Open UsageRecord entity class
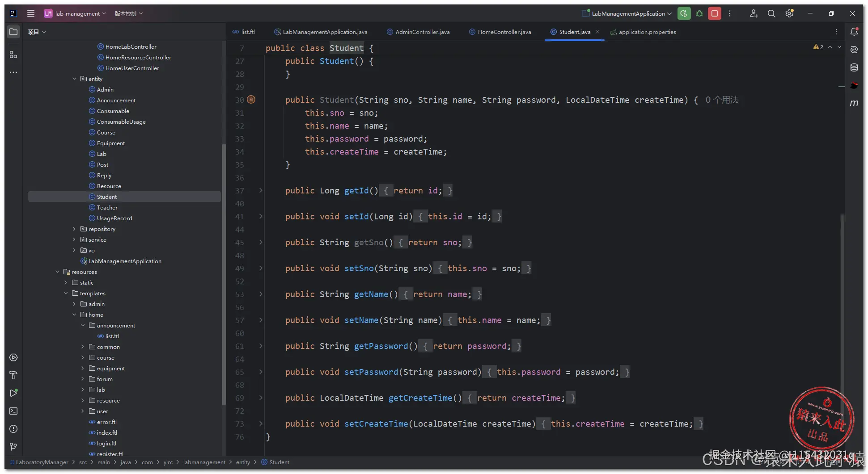The image size is (868, 474). [x=114, y=218]
